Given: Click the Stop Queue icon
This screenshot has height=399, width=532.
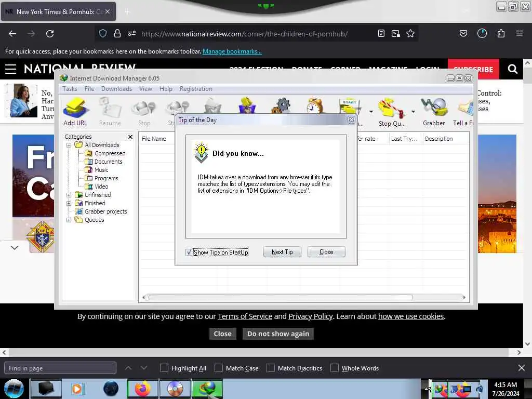Looking at the screenshot, I should [392, 112].
